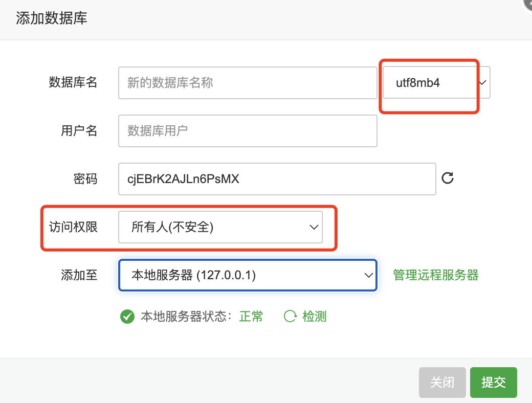Focus the 新的数据库名称 input field
Image resolution: width=532 pixels, height=403 pixels.
coord(248,83)
